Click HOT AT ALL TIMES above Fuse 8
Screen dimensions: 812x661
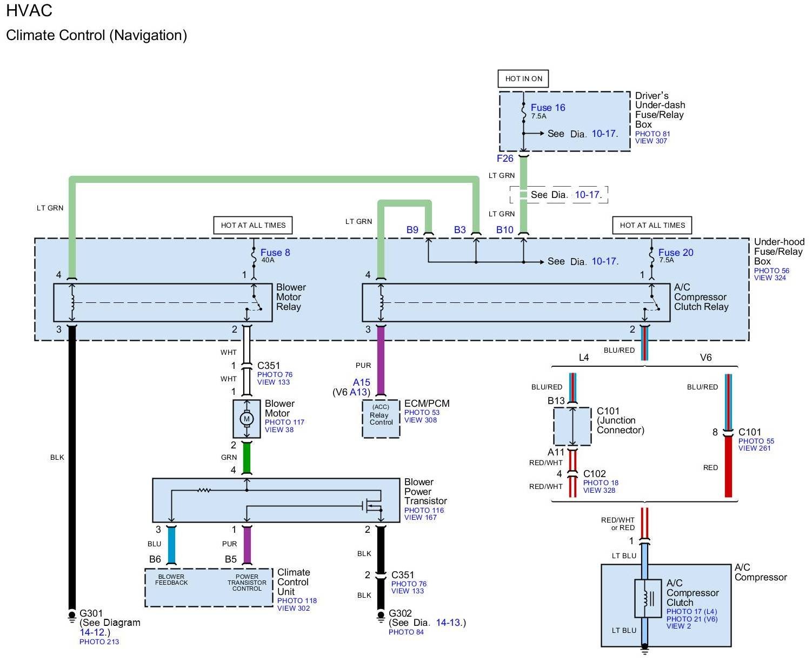coord(253,225)
